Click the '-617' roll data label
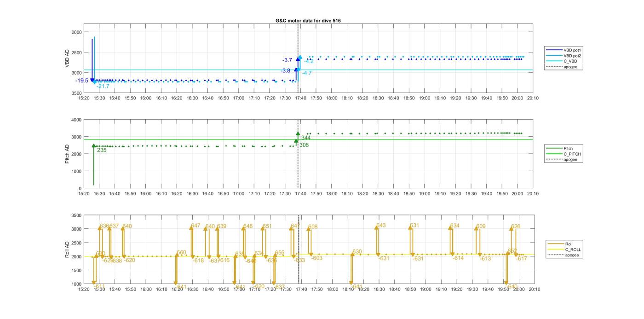 coord(521,259)
